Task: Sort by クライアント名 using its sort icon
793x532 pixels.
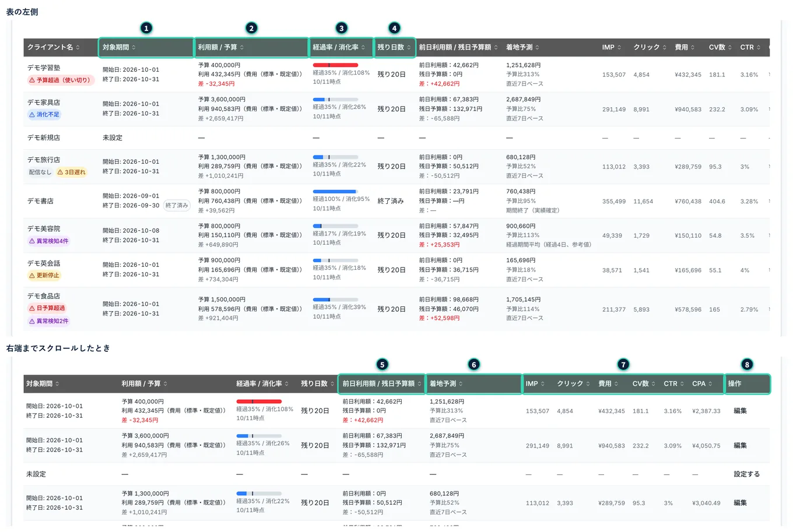Action: [78, 47]
